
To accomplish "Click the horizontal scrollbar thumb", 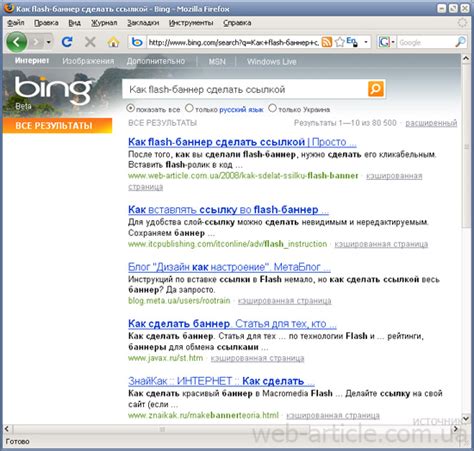I will 162,429.
